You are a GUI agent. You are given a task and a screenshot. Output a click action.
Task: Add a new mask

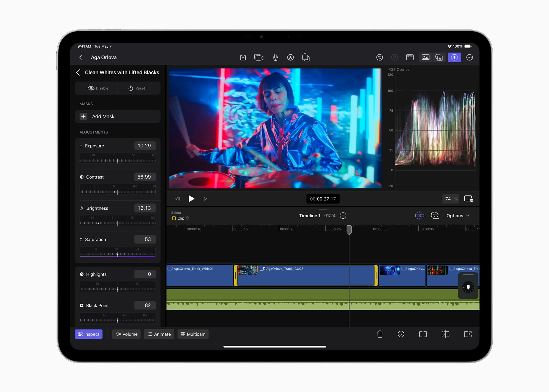point(118,116)
